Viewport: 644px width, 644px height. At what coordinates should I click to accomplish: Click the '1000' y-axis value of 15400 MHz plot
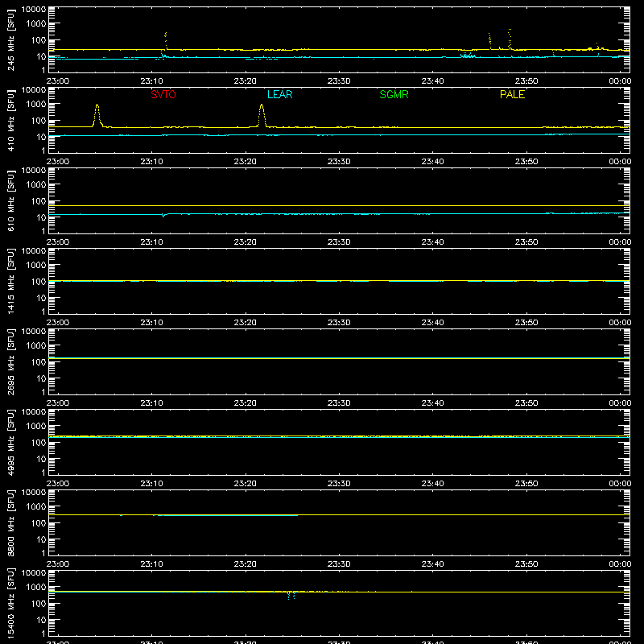(x=36, y=588)
